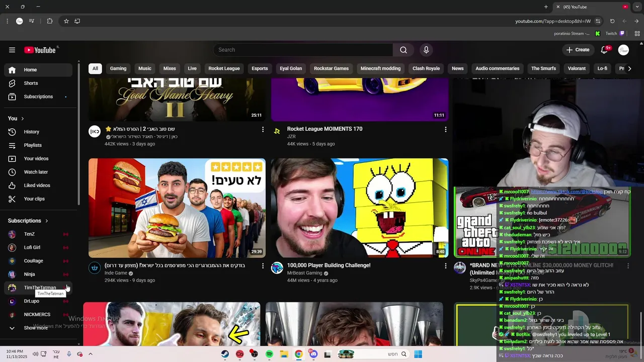
Task: Open the Windows Start button
Action: [x=418, y=354]
